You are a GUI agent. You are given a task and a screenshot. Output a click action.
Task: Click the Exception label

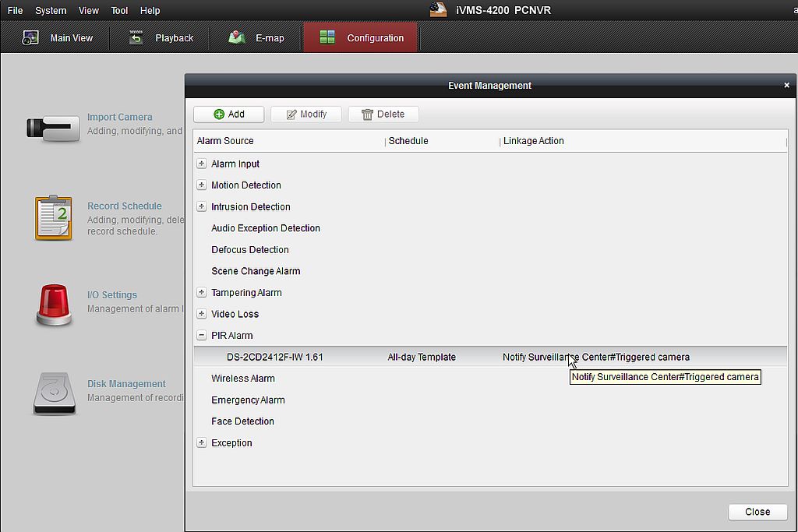(x=231, y=442)
